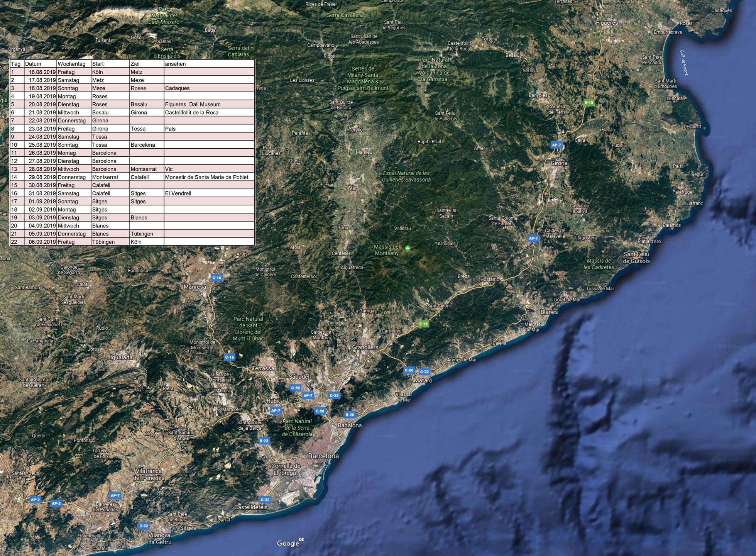Click the Massís del Montseny mountain peak icon

[x=408, y=249]
